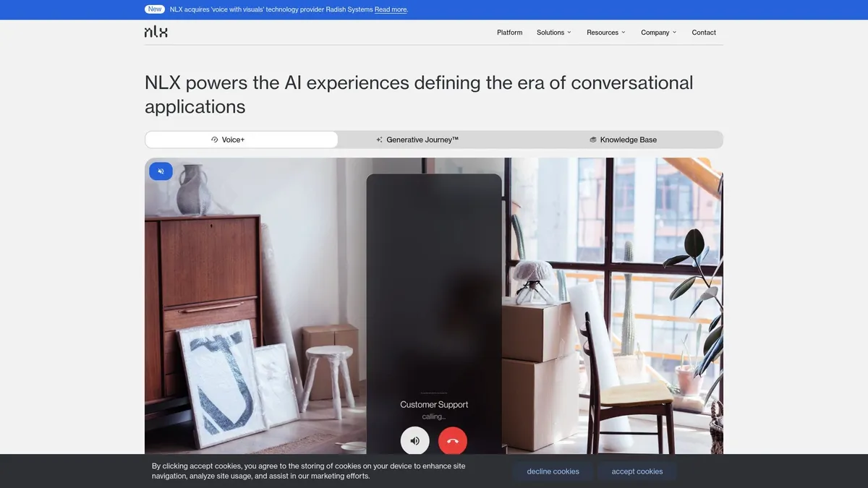Open the Platform menu item
The width and height of the screenshot is (868, 488).
click(509, 33)
